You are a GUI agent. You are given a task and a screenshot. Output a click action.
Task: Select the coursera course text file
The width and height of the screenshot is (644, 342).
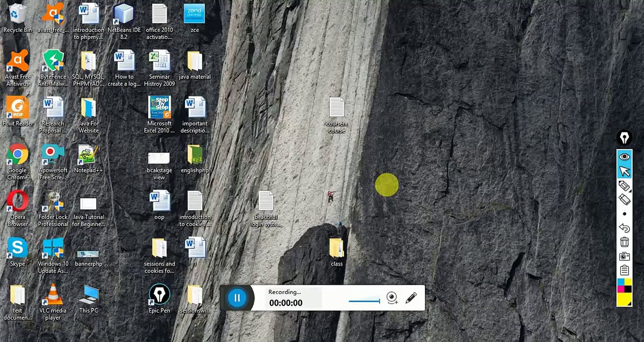(x=336, y=115)
